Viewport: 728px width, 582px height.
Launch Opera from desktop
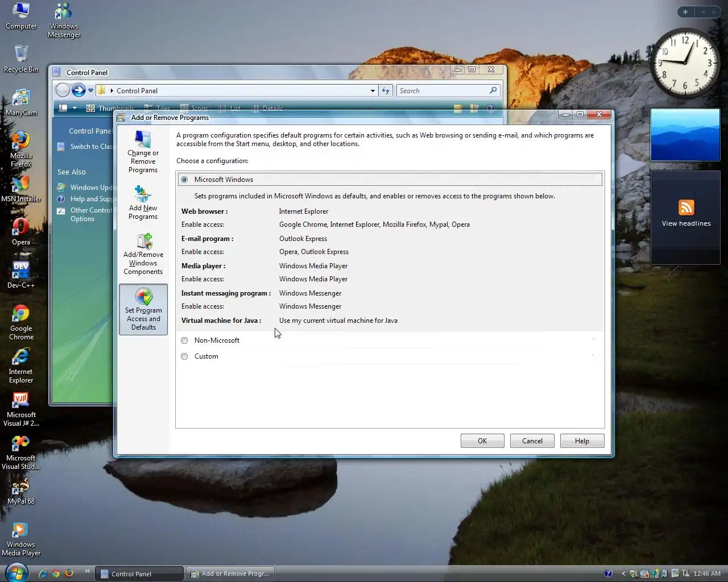pos(21,232)
